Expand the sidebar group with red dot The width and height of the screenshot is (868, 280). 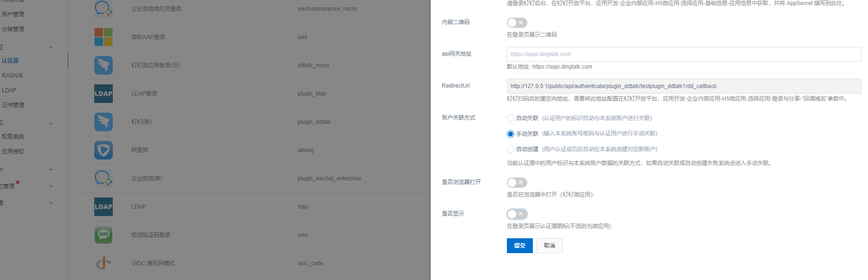click(x=51, y=186)
